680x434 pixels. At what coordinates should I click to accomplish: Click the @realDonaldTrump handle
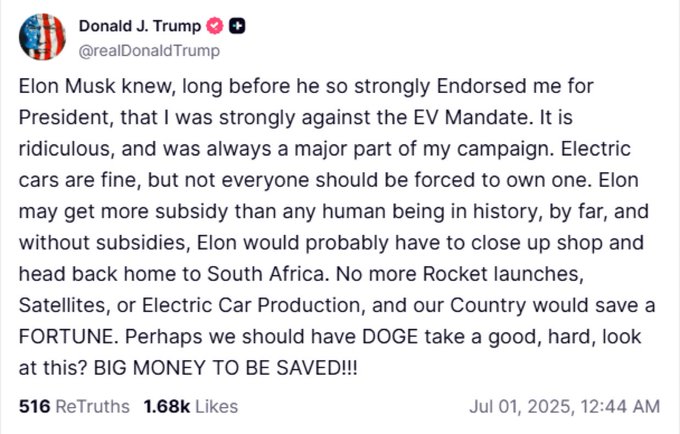click(149, 51)
